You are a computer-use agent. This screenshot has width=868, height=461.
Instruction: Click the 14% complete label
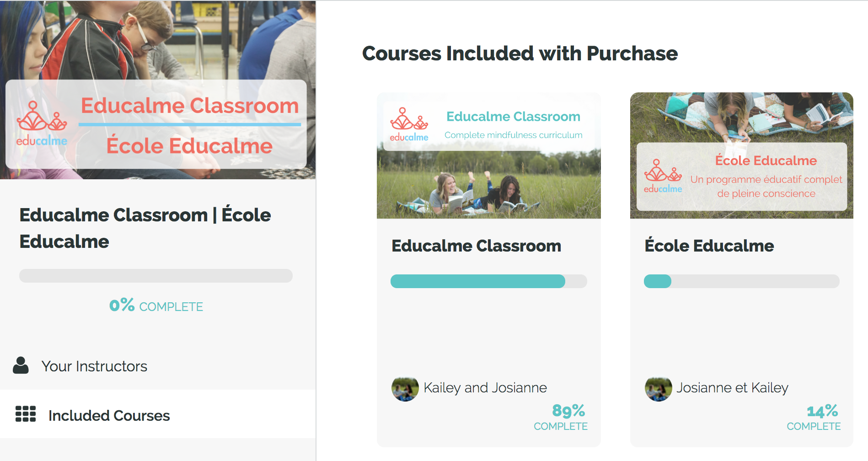tap(814, 417)
